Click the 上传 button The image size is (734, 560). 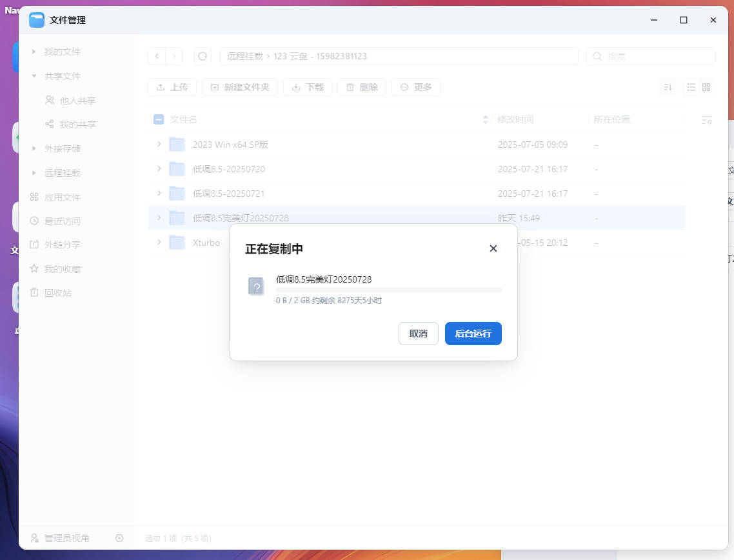point(172,87)
